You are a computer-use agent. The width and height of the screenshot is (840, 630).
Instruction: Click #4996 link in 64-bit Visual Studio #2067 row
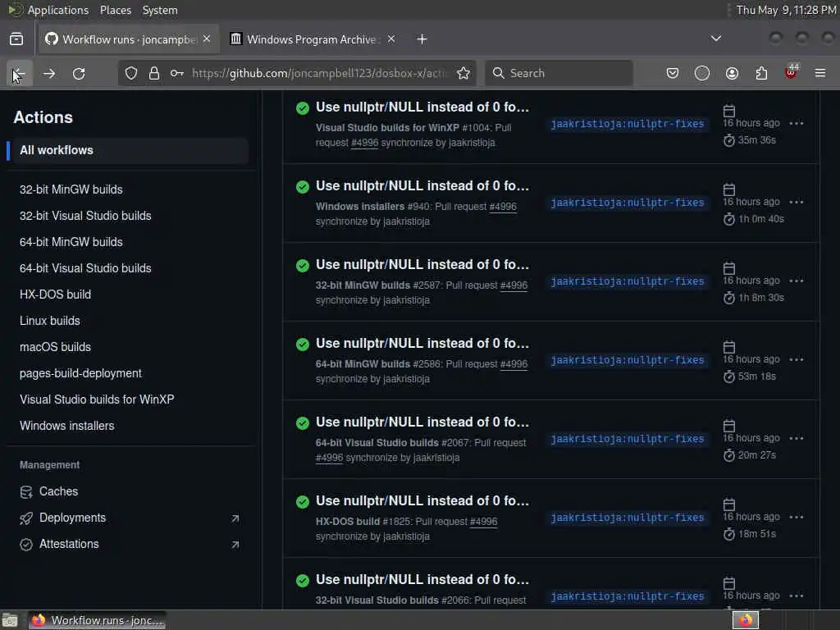point(329,458)
